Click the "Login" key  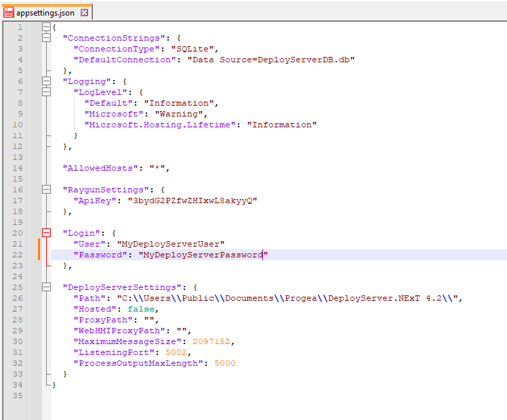(81, 233)
